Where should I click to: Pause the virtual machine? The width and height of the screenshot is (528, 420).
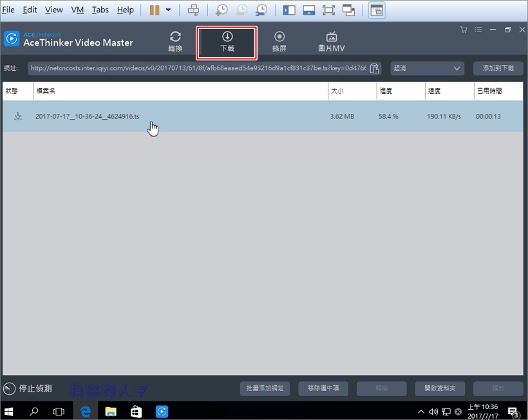155,10
